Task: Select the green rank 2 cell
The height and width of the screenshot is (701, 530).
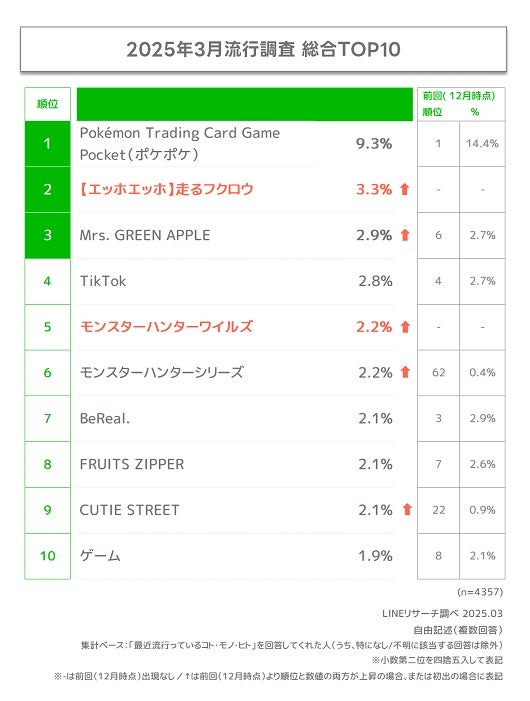Action: point(47,190)
